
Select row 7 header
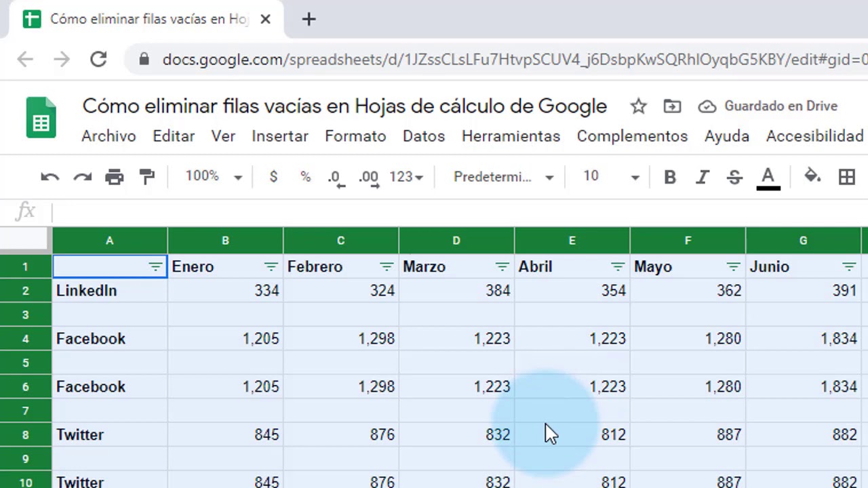pos(26,411)
